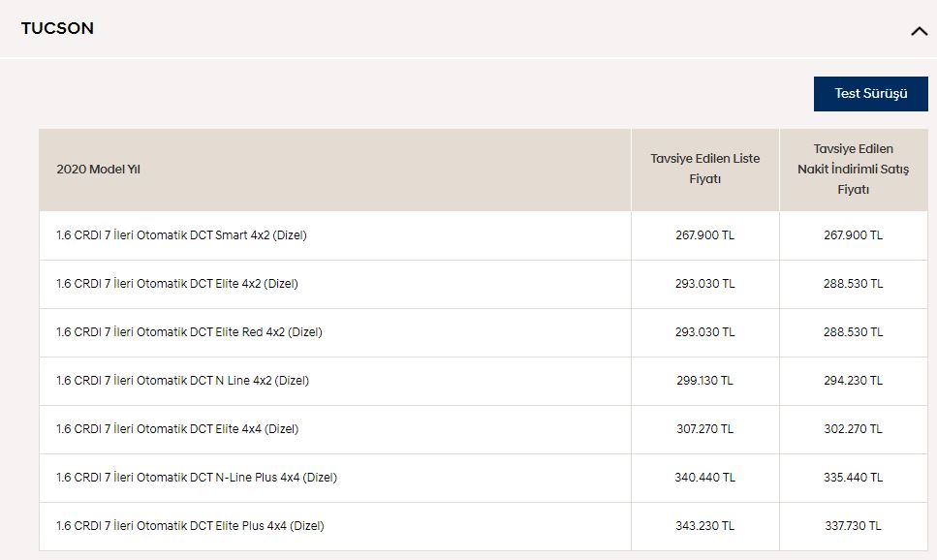The height and width of the screenshot is (560, 937).
Task: Click the 340.440 TL list price cell
Action: [x=705, y=478]
